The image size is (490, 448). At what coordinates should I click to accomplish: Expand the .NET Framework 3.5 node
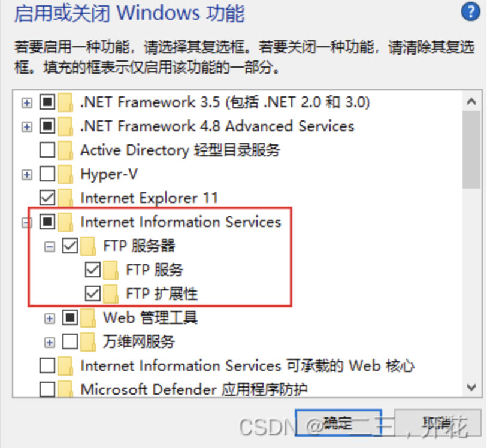tap(26, 103)
